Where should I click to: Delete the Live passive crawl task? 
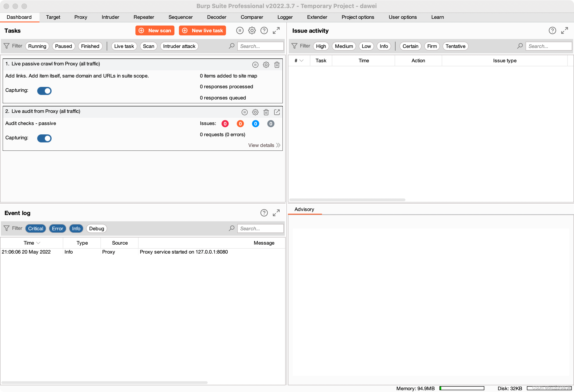[277, 65]
